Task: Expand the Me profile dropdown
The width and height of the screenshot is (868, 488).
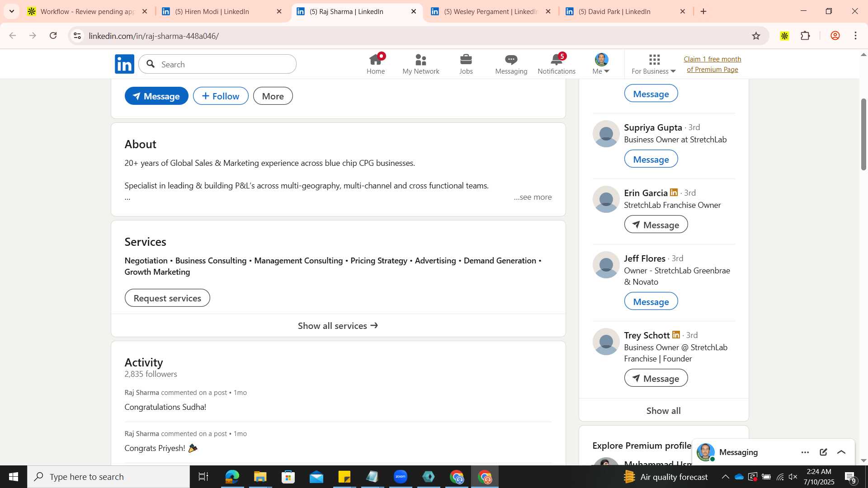Action: [601, 64]
